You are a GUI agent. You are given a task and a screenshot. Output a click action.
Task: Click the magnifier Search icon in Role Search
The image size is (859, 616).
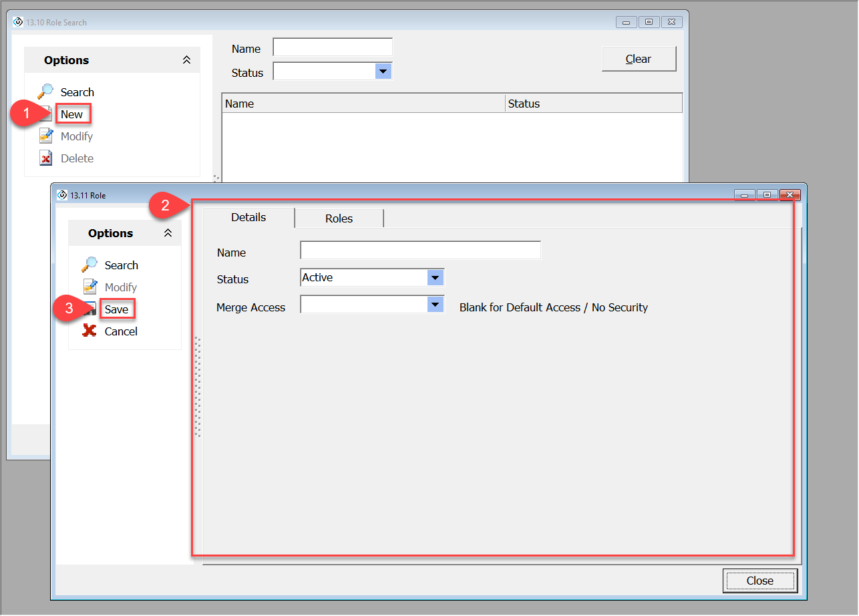point(45,92)
